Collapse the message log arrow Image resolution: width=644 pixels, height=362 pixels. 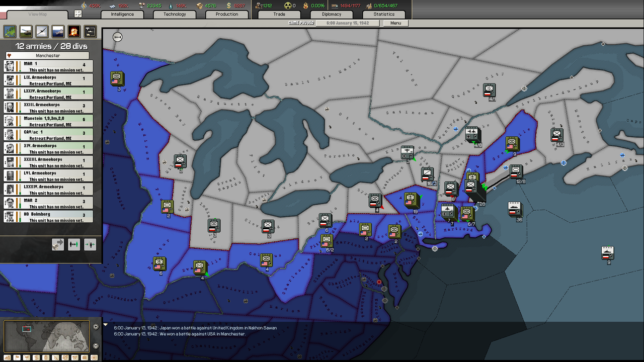click(106, 325)
